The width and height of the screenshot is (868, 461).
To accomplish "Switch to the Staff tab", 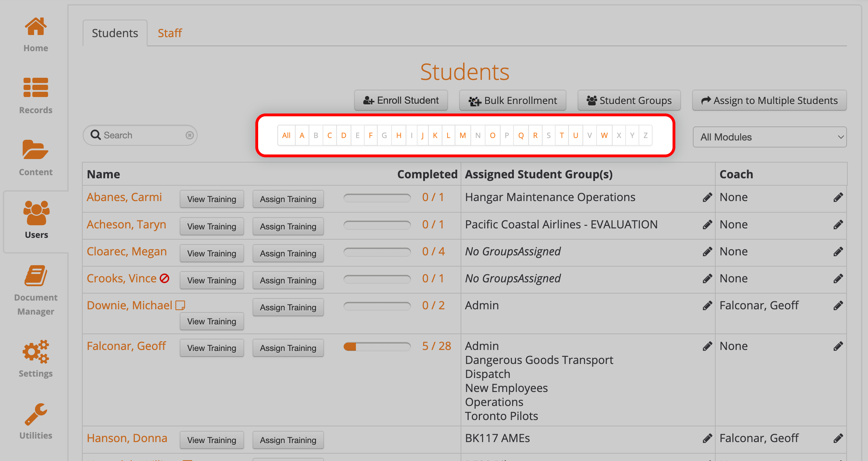I will tap(170, 33).
